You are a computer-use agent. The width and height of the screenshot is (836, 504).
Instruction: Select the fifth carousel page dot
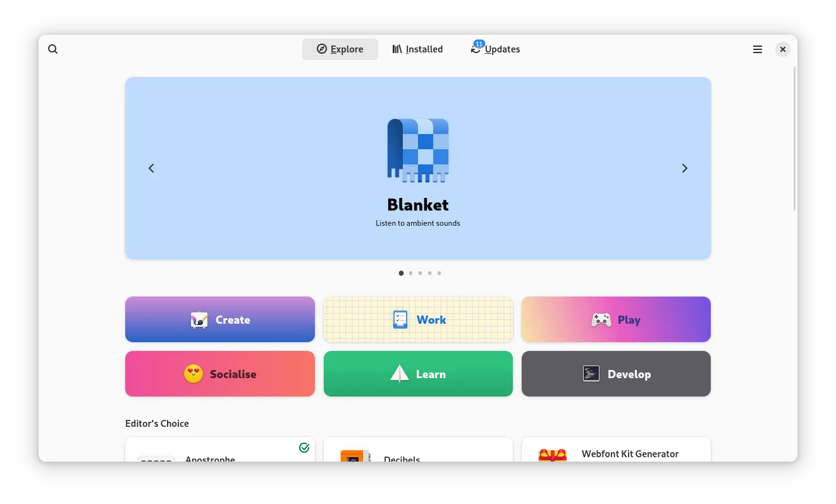[439, 273]
